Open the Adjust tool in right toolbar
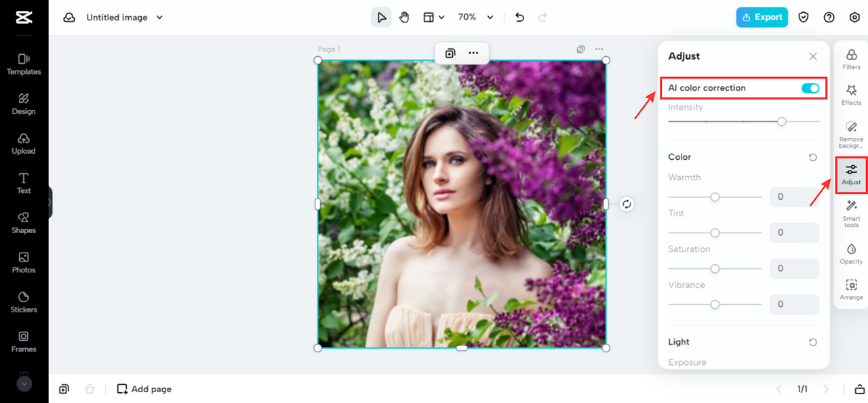Screen dimensions: 868x403 (x=851, y=175)
